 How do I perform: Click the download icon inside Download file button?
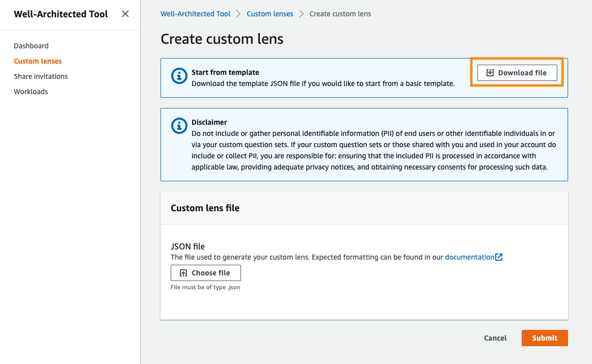[x=490, y=72]
